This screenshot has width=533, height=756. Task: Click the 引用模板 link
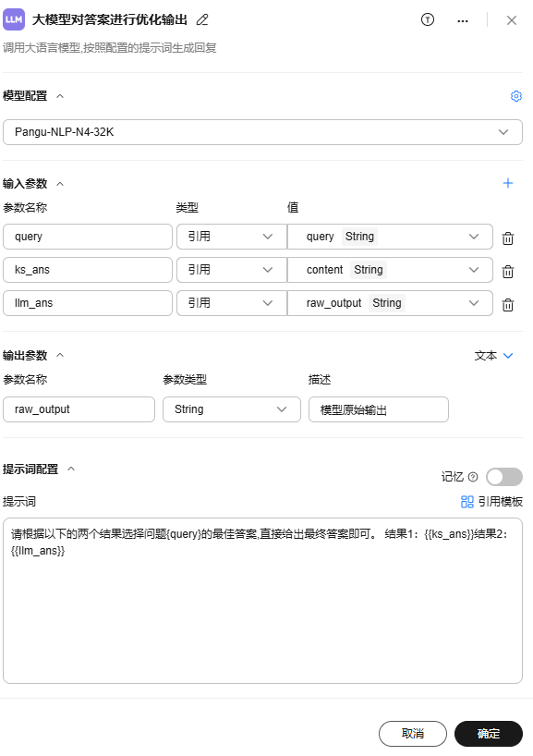pos(491,502)
